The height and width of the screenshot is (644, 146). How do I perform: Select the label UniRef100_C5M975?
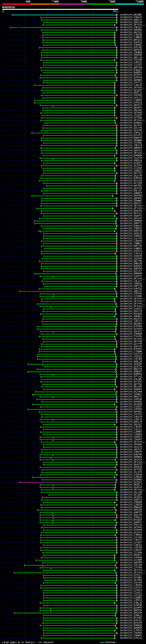tap(131, 452)
